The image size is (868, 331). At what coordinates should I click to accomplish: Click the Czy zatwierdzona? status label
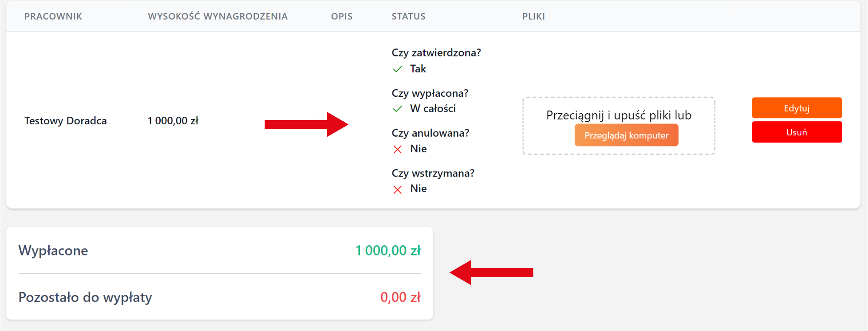click(436, 53)
